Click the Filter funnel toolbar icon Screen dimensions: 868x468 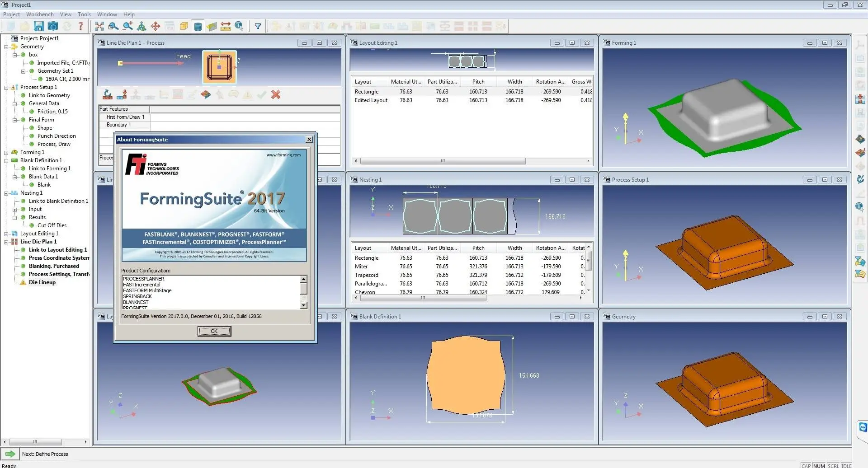point(258,26)
